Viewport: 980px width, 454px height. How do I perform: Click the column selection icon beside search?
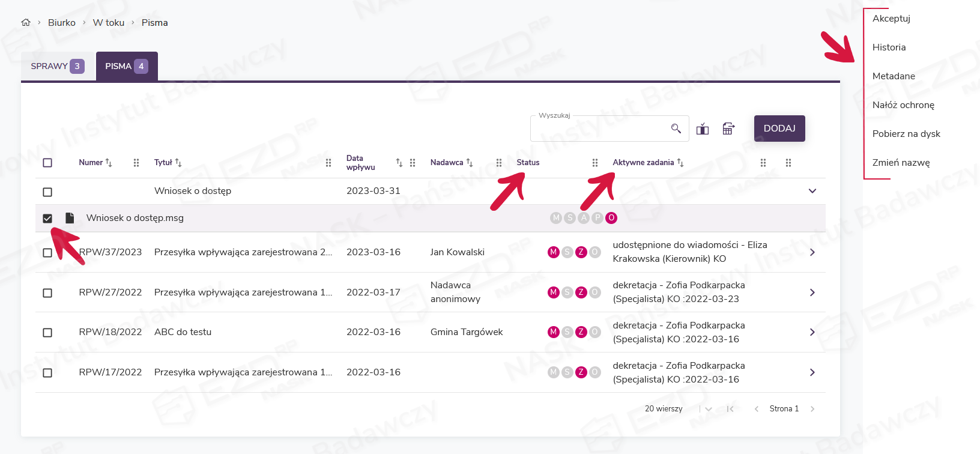[703, 129]
